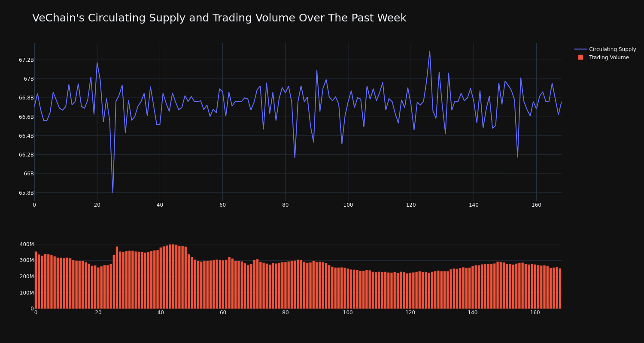Click the x-axis tick 140 on volume chart
Screen dimensions: 644x343
click(473, 313)
